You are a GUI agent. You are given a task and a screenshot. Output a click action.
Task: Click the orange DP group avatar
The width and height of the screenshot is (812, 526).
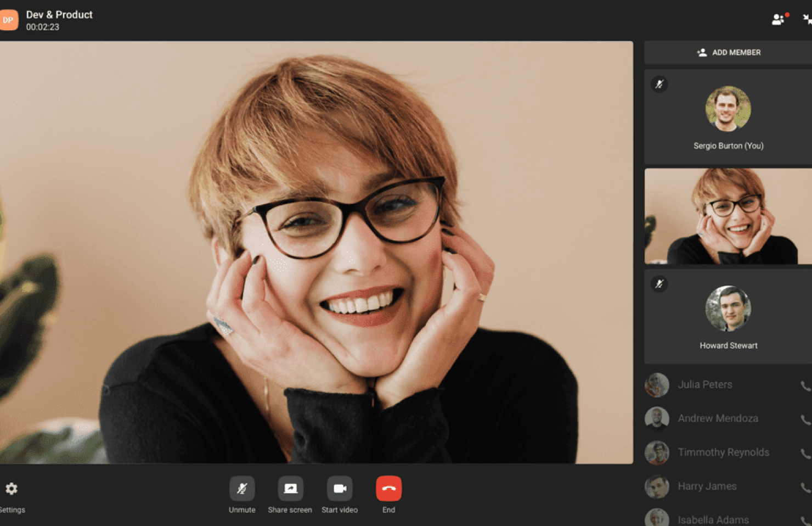point(8,20)
